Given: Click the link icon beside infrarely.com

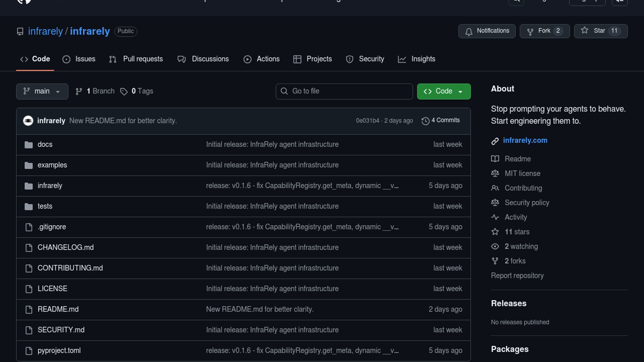Looking at the screenshot, I should (x=495, y=141).
